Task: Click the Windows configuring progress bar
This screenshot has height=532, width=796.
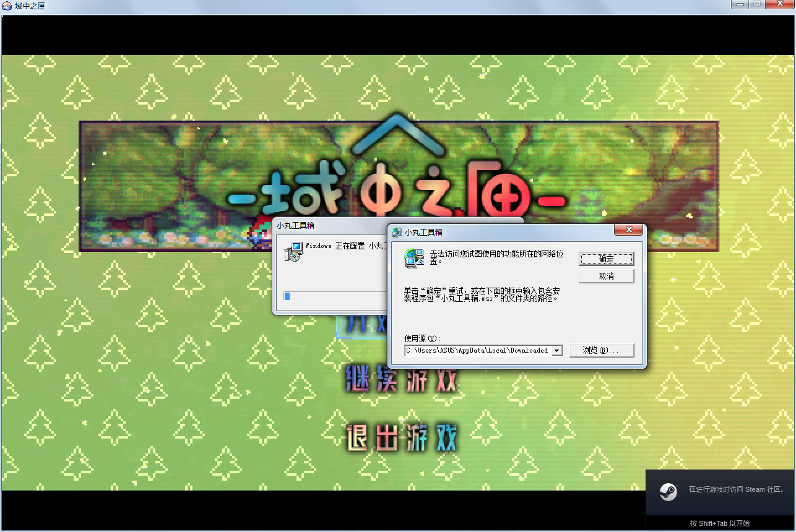Action: coord(334,296)
